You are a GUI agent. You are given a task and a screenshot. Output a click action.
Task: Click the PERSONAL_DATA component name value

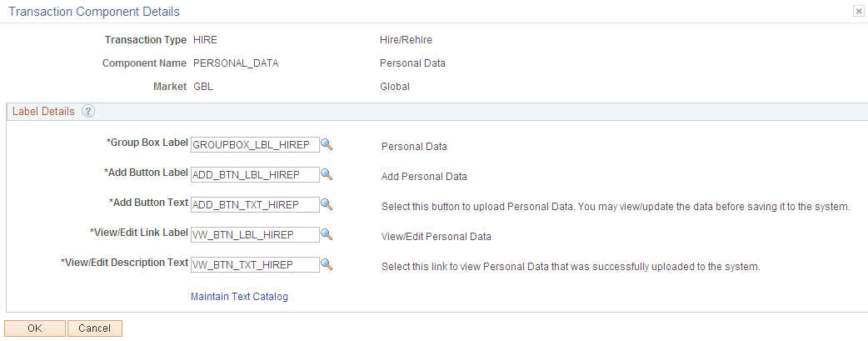click(x=236, y=63)
